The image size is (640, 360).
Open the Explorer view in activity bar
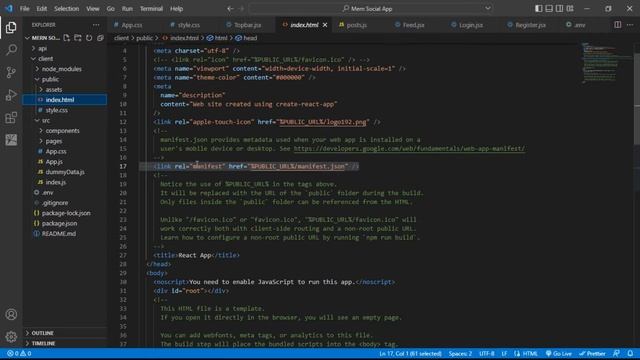click(11, 27)
